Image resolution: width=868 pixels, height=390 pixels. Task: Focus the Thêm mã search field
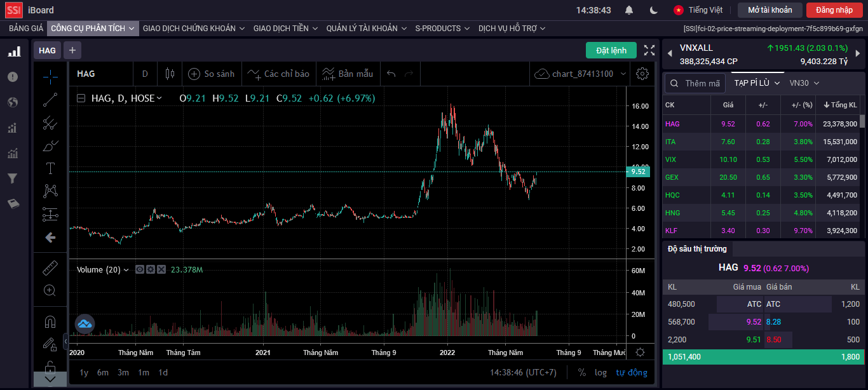pos(695,83)
